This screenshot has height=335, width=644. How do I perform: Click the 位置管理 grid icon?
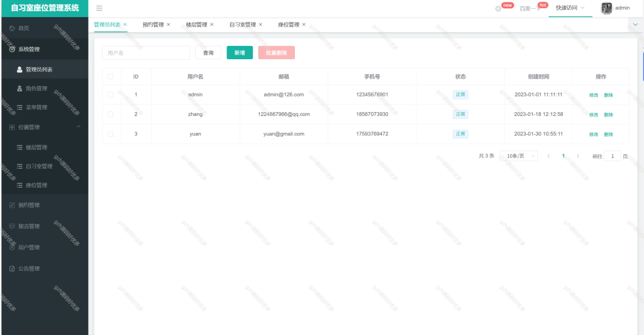click(x=12, y=127)
